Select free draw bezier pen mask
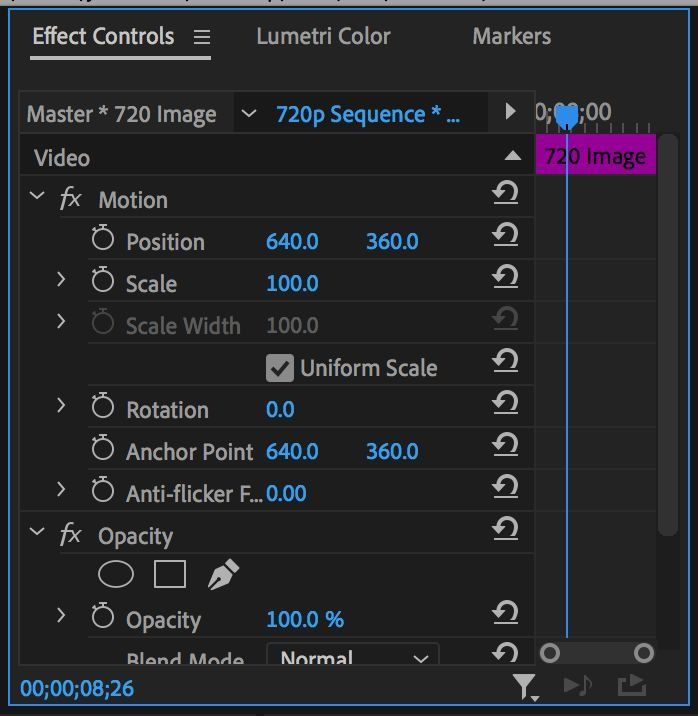Image resolution: width=698 pixels, height=716 pixels. (x=223, y=574)
